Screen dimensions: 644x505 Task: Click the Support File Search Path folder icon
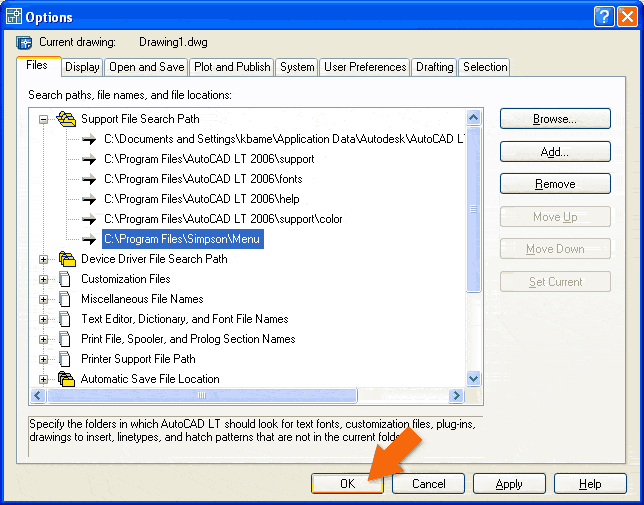[66, 119]
